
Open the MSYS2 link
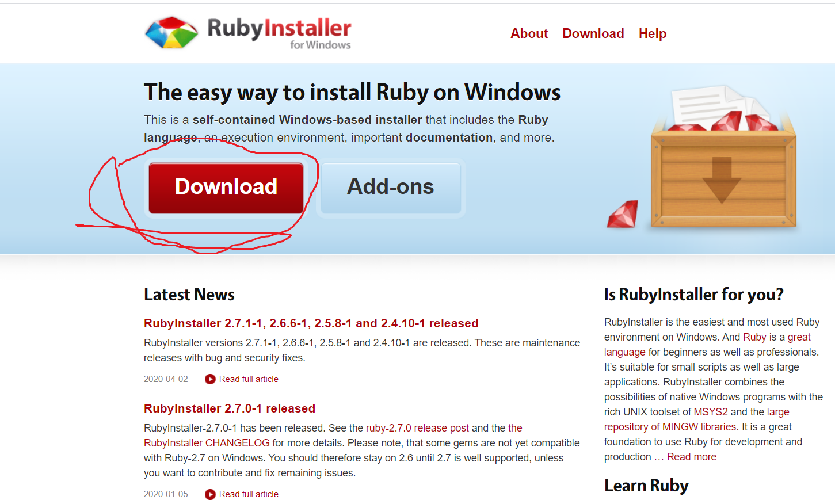[711, 412]
